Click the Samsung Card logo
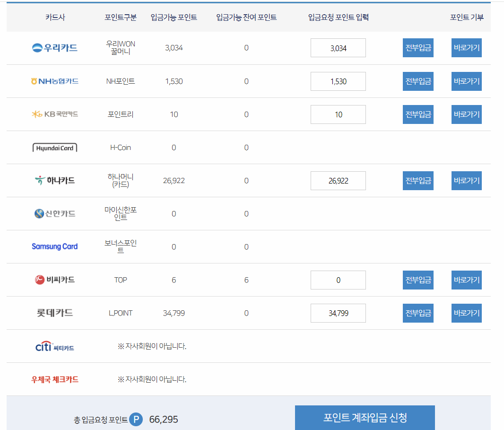This screenshot has height=430, width=504. [x=54, y=246]
